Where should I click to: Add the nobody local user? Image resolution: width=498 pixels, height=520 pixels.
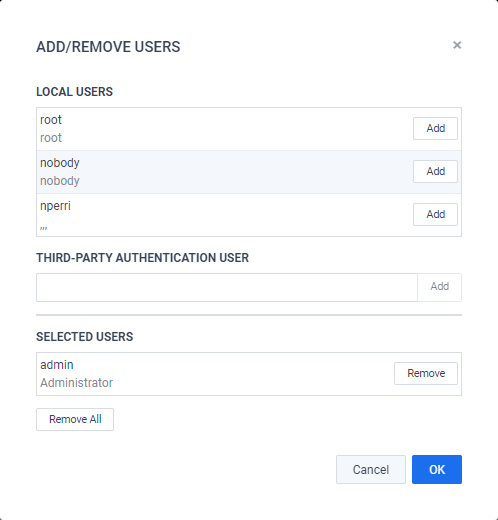coord(435,171)
